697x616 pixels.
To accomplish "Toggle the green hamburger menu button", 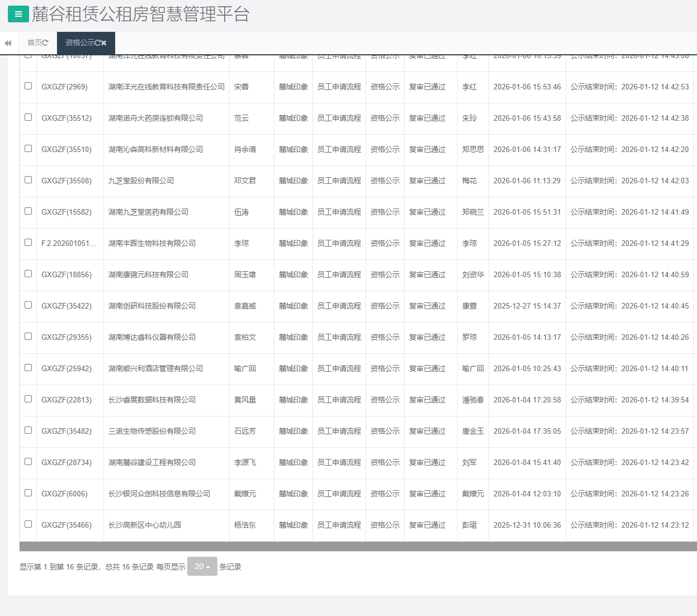I will pyautogui.click(x=18, y=15).
